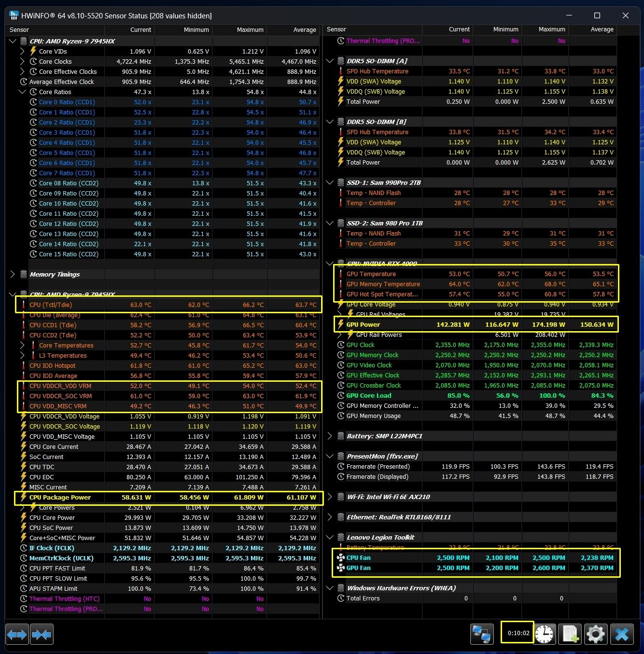Viewport: 644px width, 654px height.
Task: Click the 0:10:02 elapsed time display
Action: (x=518, y=633)
